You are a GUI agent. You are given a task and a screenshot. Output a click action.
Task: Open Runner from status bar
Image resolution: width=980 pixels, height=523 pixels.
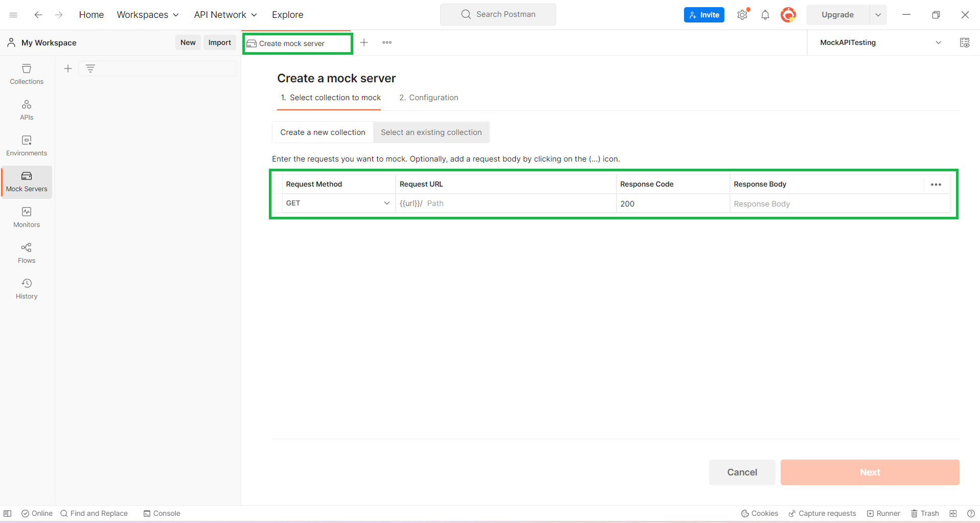click(883, 513)
